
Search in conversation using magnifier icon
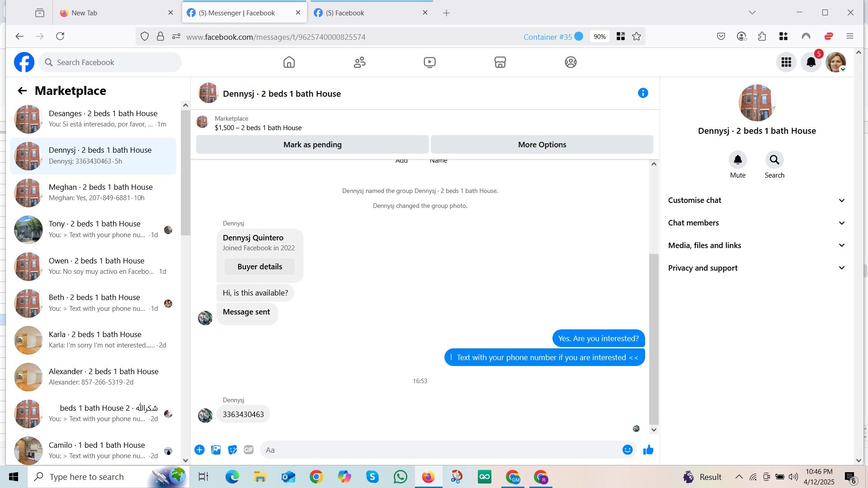coord(774,160)
